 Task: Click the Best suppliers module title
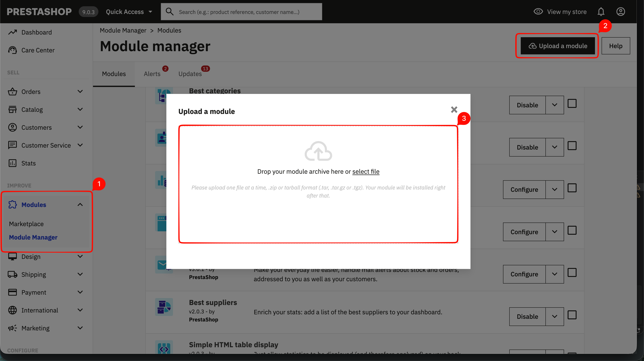click(x=213, y=303)
